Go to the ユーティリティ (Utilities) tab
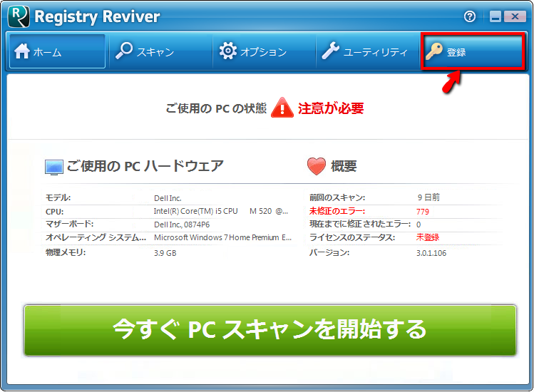This screenshot has width=534, height=392. (368, 51)
